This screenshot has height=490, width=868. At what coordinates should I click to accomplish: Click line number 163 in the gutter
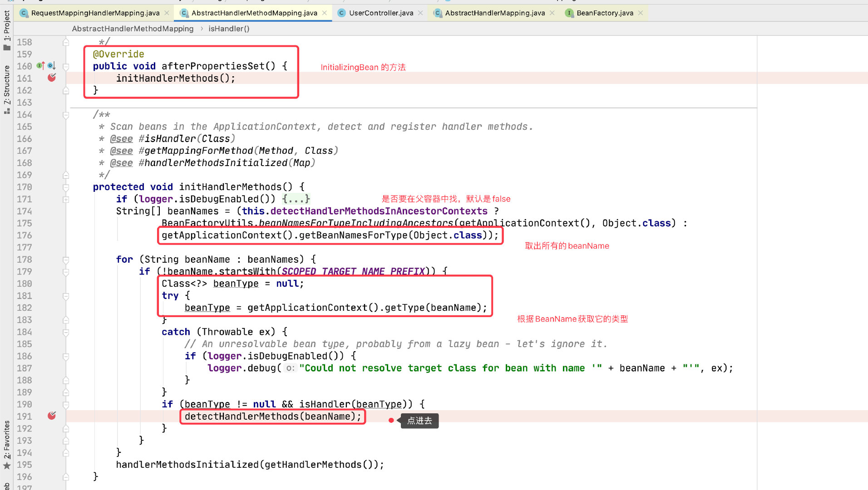coord(25,103)
